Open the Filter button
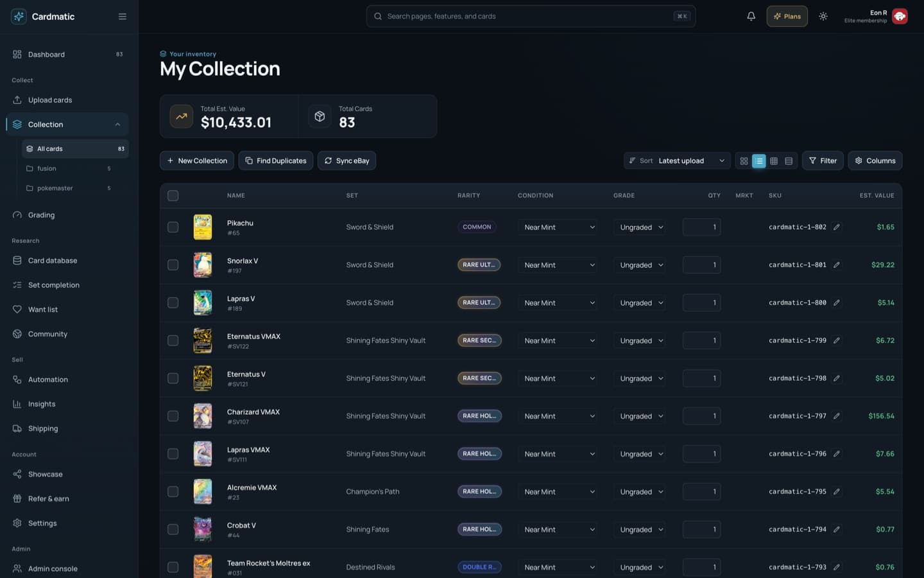924x578 pixels. [x=823, y=161]
